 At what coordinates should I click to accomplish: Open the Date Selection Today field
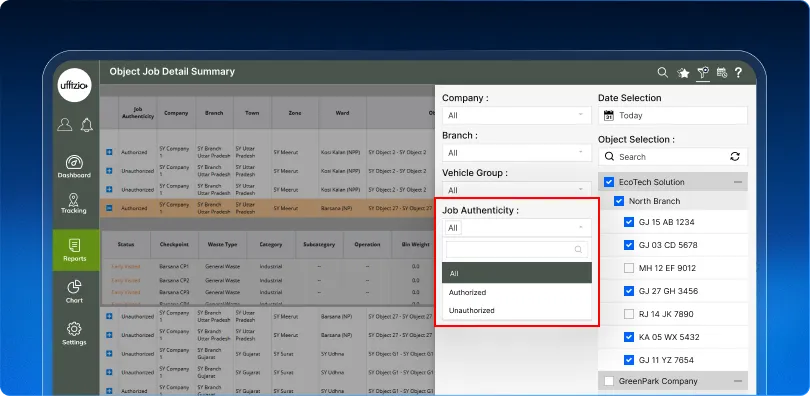click(x=673, y=116)
